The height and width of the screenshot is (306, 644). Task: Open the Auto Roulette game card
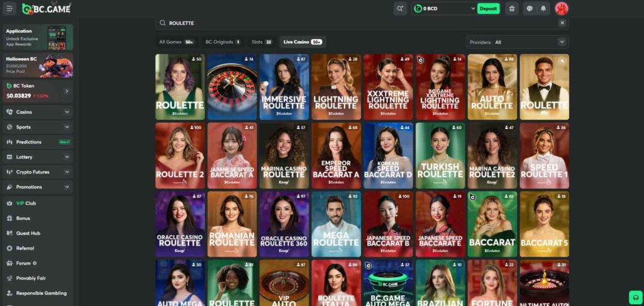[x=492, y=87]
